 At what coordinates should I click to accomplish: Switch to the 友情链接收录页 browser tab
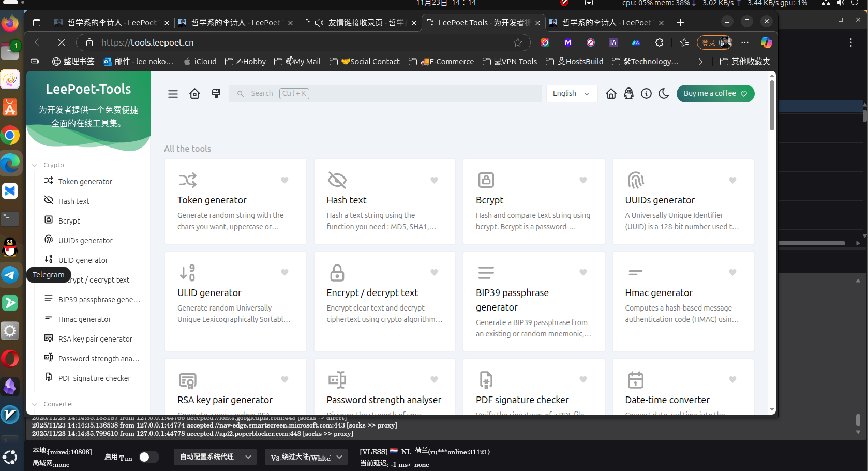tap(361, 23)
